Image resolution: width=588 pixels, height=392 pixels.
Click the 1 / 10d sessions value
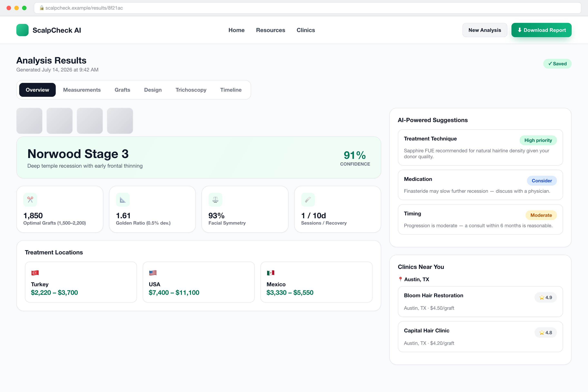coord(314,216)
